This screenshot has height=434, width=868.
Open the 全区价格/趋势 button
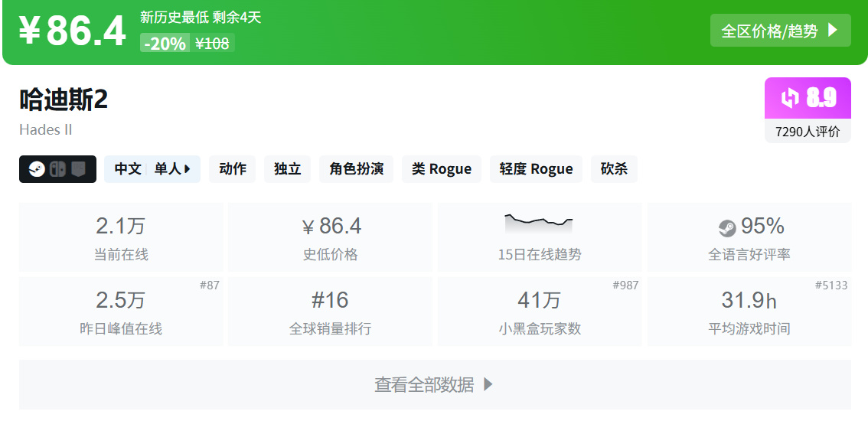pyautogui.click(x=780, y=31)
